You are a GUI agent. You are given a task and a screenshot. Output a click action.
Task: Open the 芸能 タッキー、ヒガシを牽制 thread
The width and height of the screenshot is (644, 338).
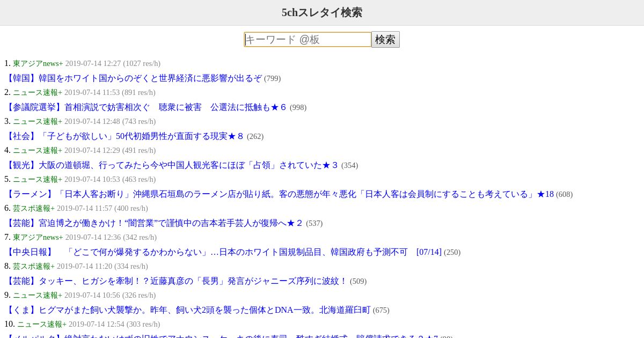[x=176, y=281]
